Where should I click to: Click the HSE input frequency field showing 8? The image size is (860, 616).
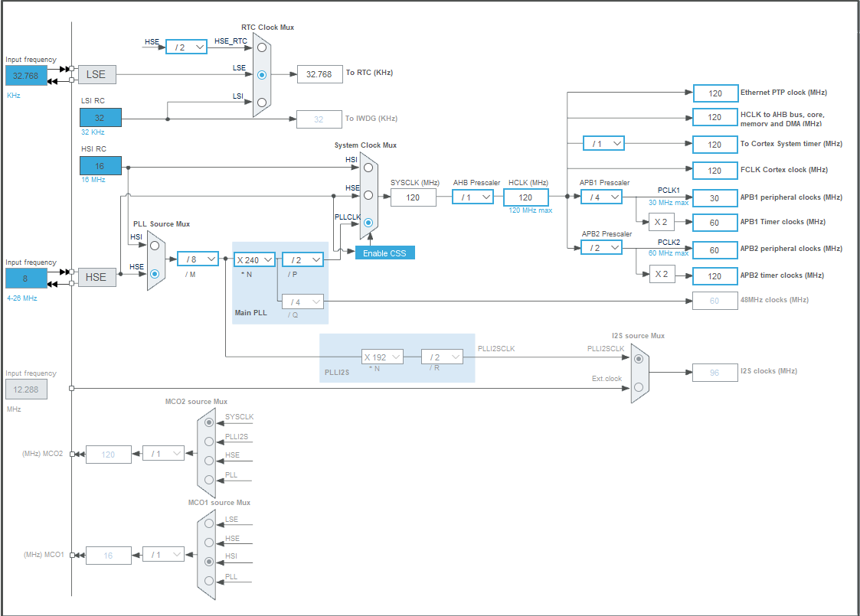tap(25, 278)
